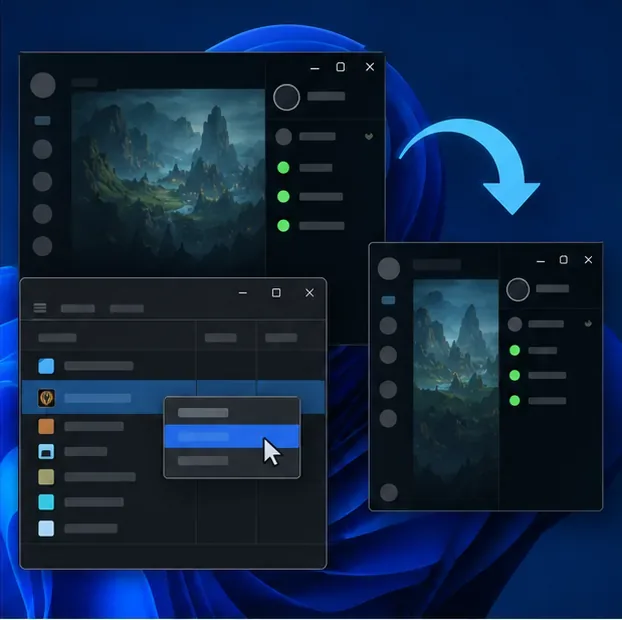Click the second green status dot in big launcher
622x620 pixels.
(283, 196)
